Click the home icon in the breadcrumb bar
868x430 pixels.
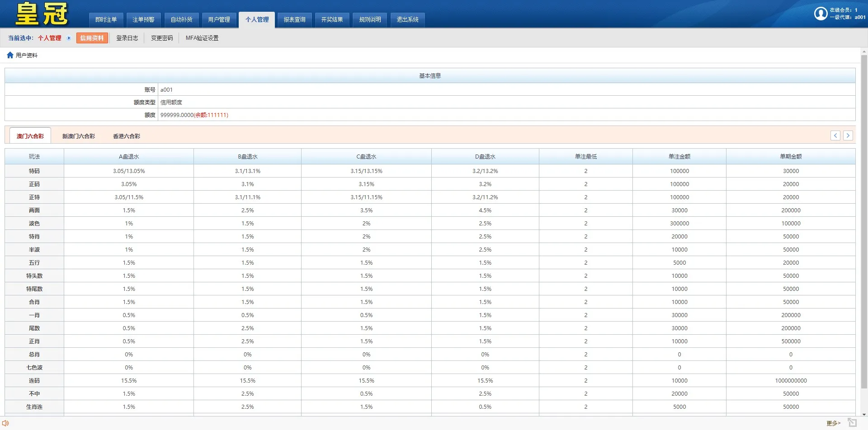pos(10,55)
